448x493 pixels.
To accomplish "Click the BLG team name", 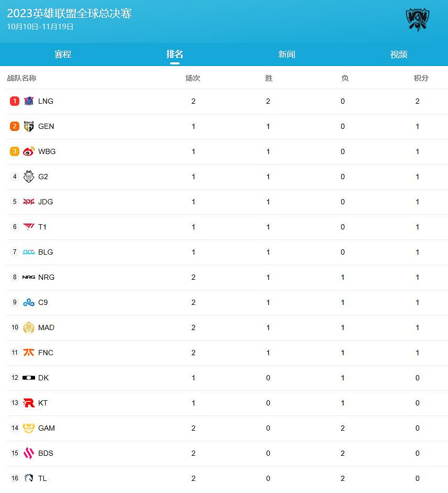I will point(46,252).
